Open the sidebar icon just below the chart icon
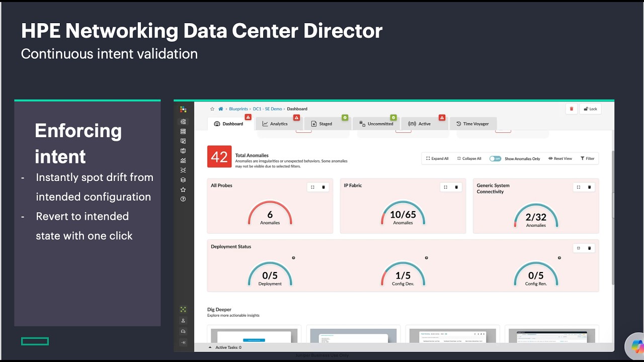 coord(183,170)
